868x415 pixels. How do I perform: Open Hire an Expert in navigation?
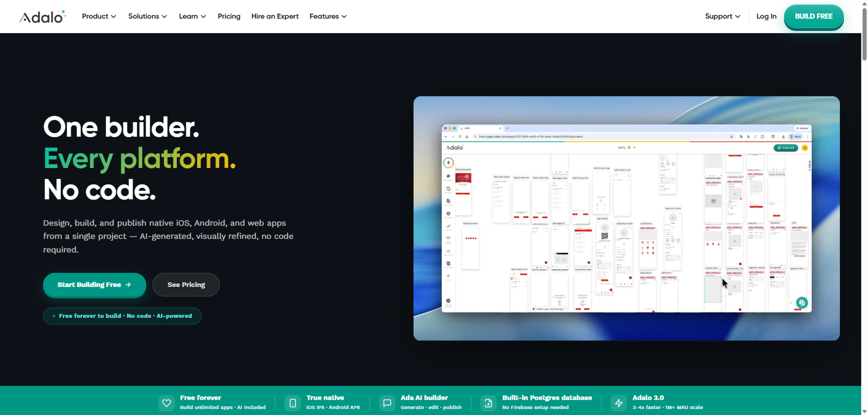click(275, 16)
